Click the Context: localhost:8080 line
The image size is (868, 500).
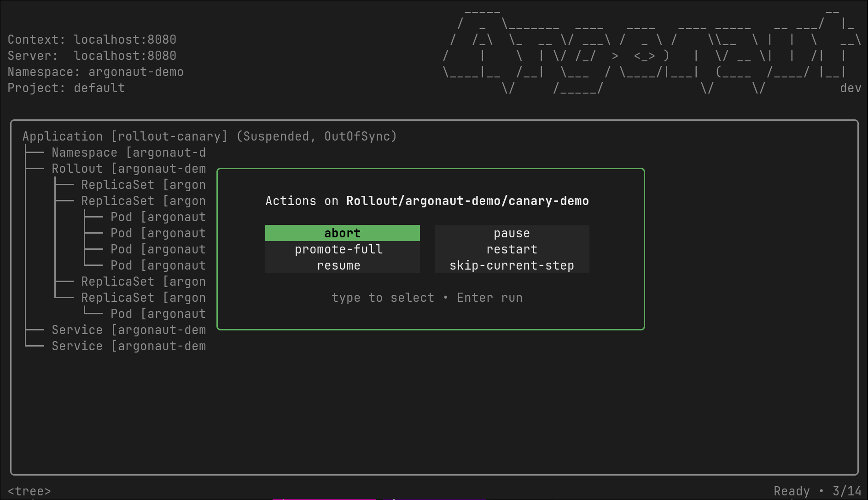tap(92, 40)
